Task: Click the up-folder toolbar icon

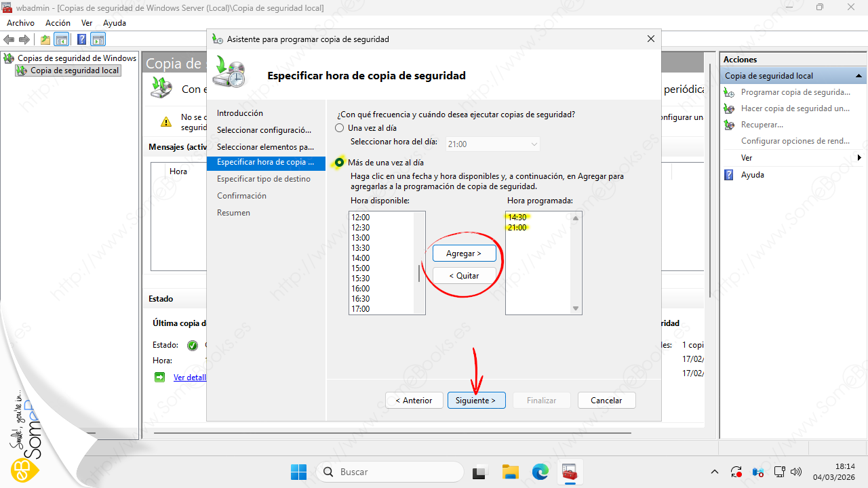Action: [45, 39]
